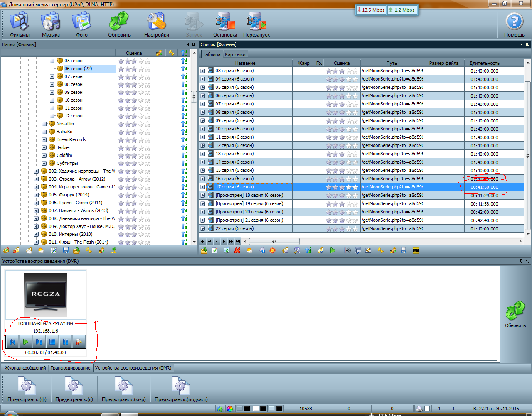Click the horizontal scrollbar under the episode list
The height and width of the screenshot is (416, 532).
(x=274, y=241)
